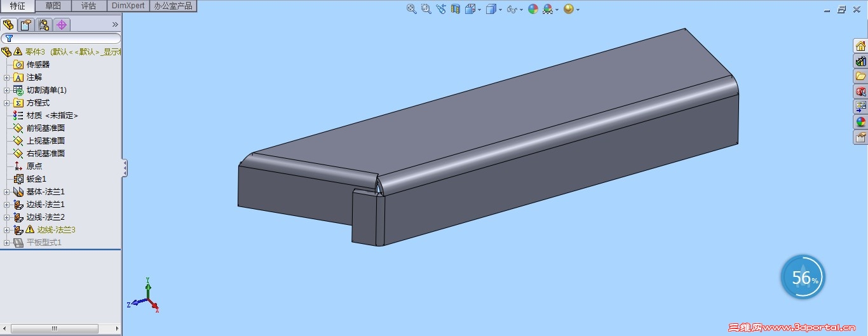Select 材质 <未指定> item
Screen dimensions: 868x336
tap(46, 115)
